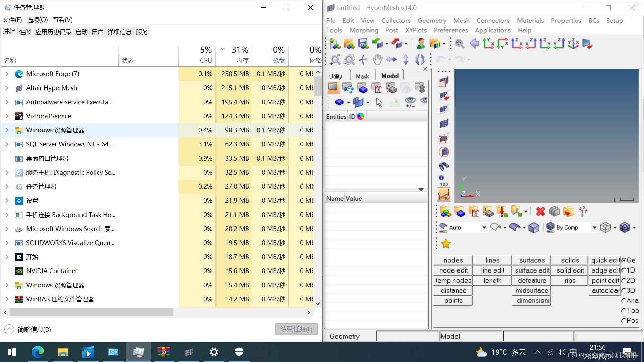Select the 2D panel radio button
Viewport: 644px width, 362px height.
pos(624,281)
